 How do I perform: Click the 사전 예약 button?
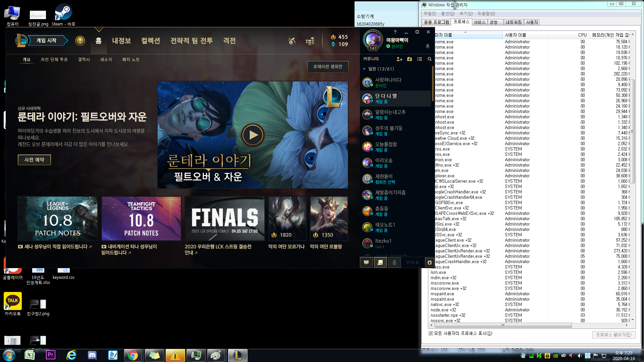[x=34, y=160]
